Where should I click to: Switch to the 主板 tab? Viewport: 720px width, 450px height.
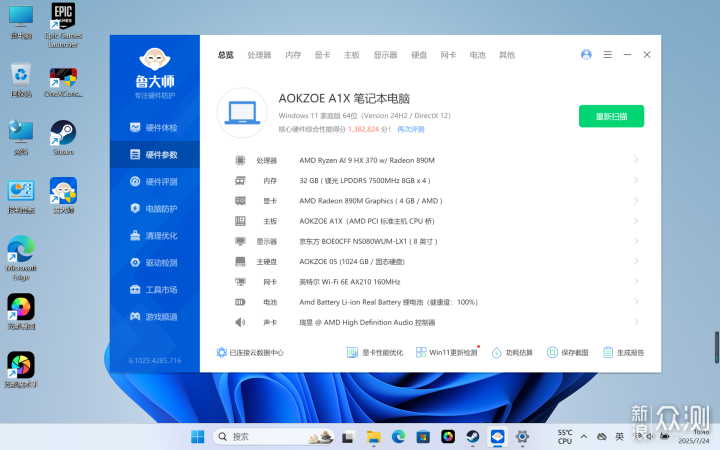coord(352,55)
